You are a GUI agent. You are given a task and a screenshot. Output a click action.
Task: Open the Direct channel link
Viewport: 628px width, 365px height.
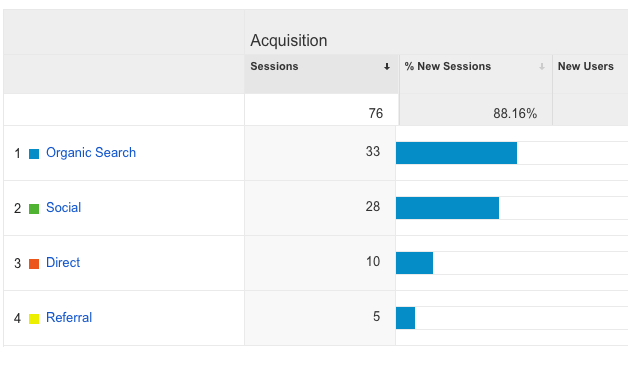coord(63,262)
